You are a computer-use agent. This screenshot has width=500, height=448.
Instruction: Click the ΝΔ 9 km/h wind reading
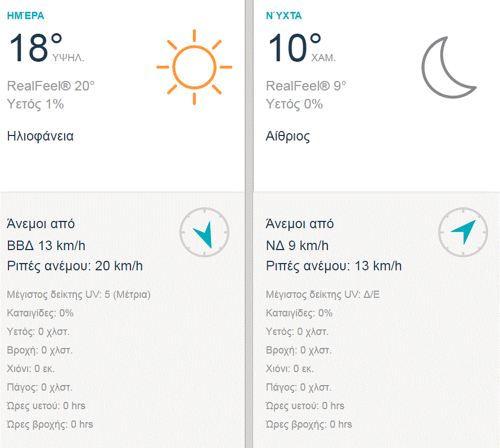[297, 246]
